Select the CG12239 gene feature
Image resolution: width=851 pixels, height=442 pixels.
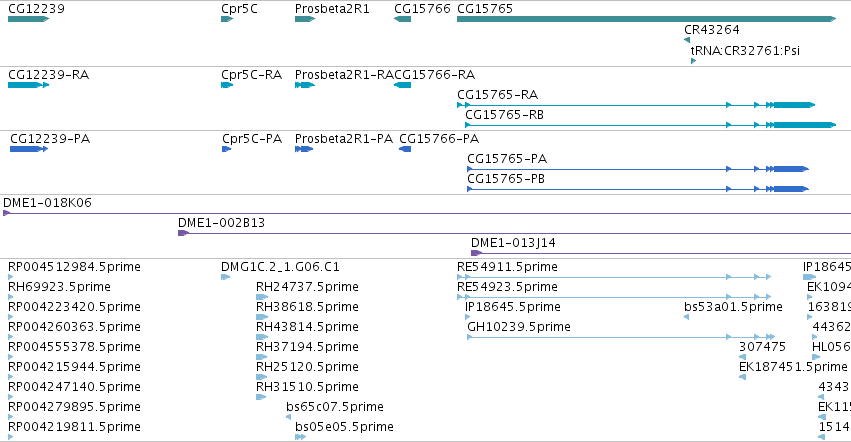pyautogui.click(x=28, y=19)
